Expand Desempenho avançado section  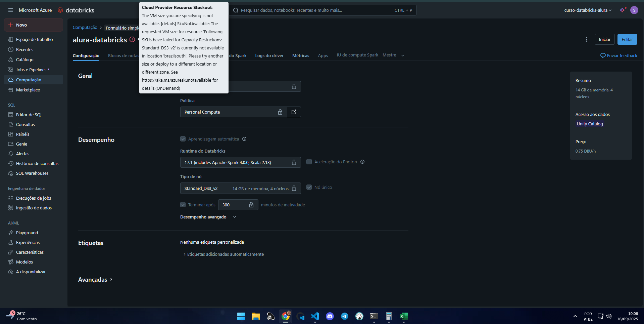[208, 217]
